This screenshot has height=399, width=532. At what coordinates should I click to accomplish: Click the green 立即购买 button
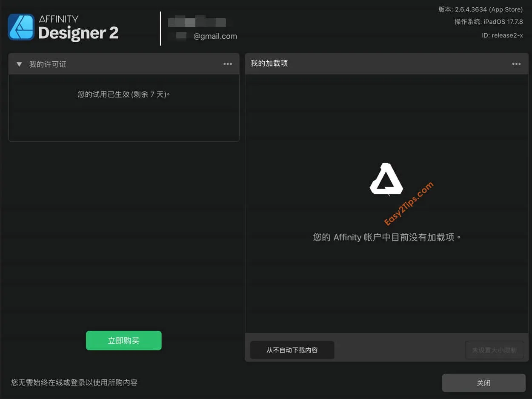click(124, 341)
